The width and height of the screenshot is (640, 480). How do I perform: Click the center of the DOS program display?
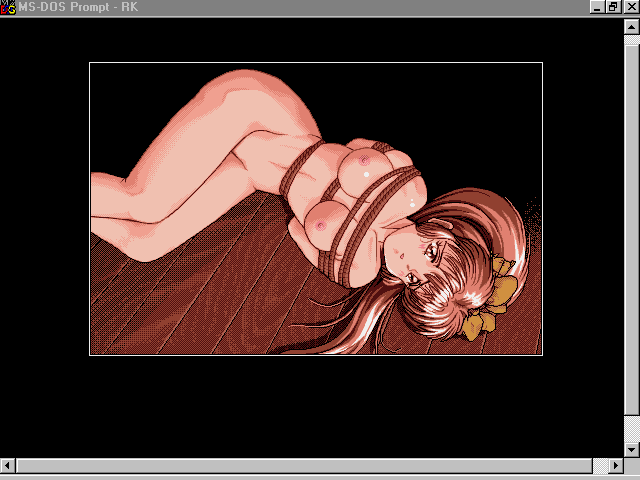pyautogui.click(x=316, y=208)
